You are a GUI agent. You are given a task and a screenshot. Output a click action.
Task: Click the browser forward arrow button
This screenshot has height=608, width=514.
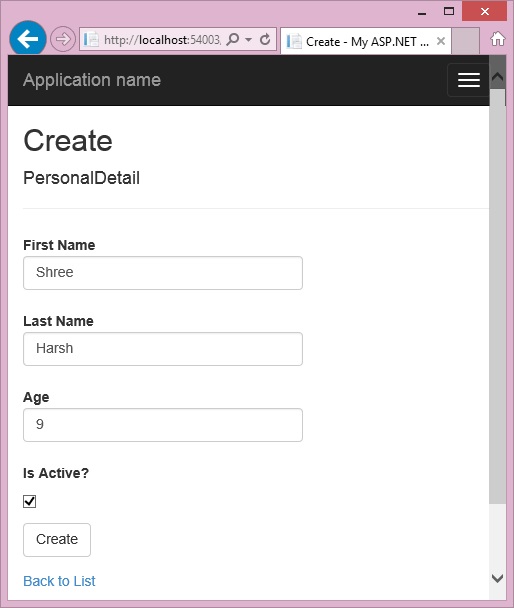63,39
